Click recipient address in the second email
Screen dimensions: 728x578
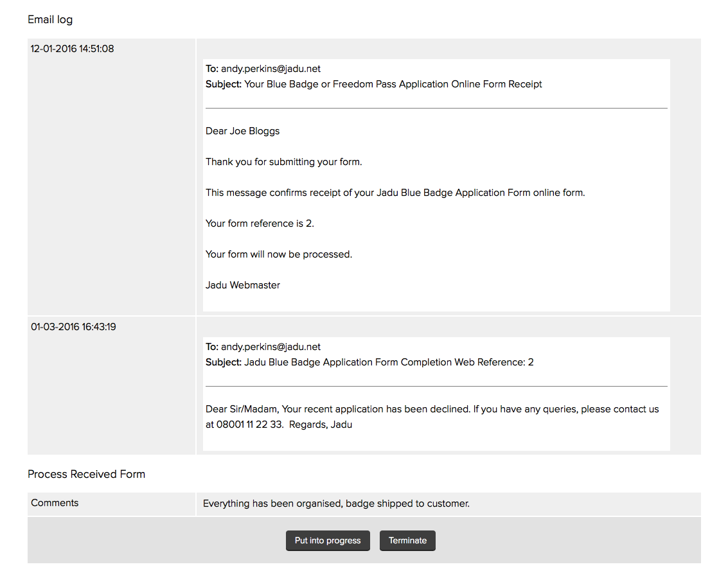click(x=271, y=347)
